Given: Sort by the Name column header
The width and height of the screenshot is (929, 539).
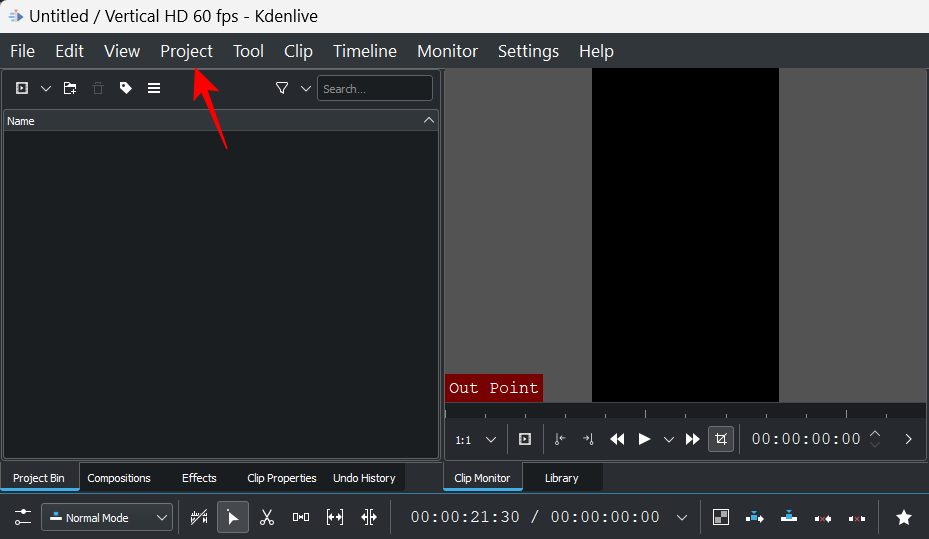Looking at the screenshot, I should 220,121.
